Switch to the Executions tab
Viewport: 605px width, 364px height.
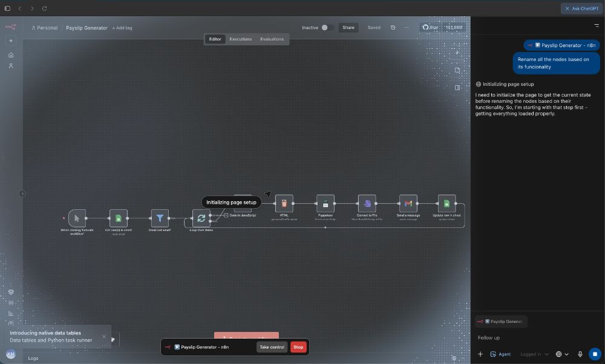pyautogui.click(x=240, y=39)
